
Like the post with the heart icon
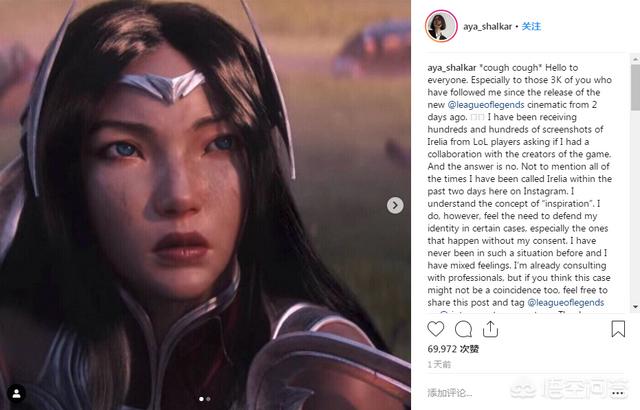(x=436, y=329)
